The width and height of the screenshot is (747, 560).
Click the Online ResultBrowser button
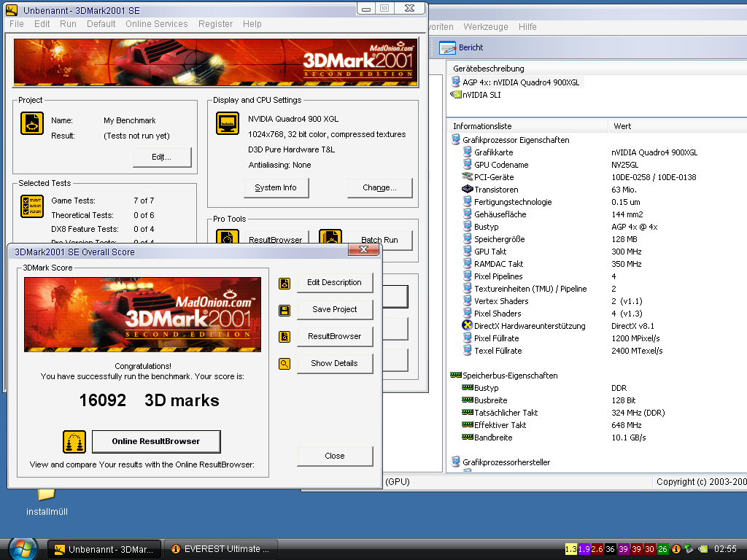(x=156, y=441)
